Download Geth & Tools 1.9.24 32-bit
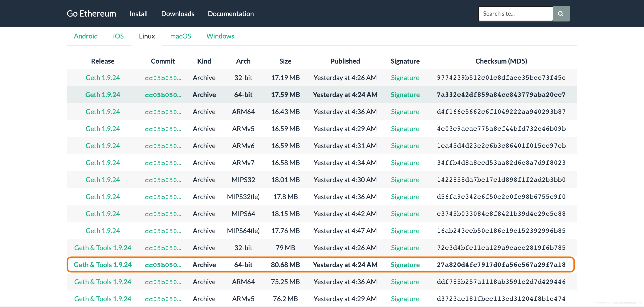644x307 pixels. pos(103,247)
